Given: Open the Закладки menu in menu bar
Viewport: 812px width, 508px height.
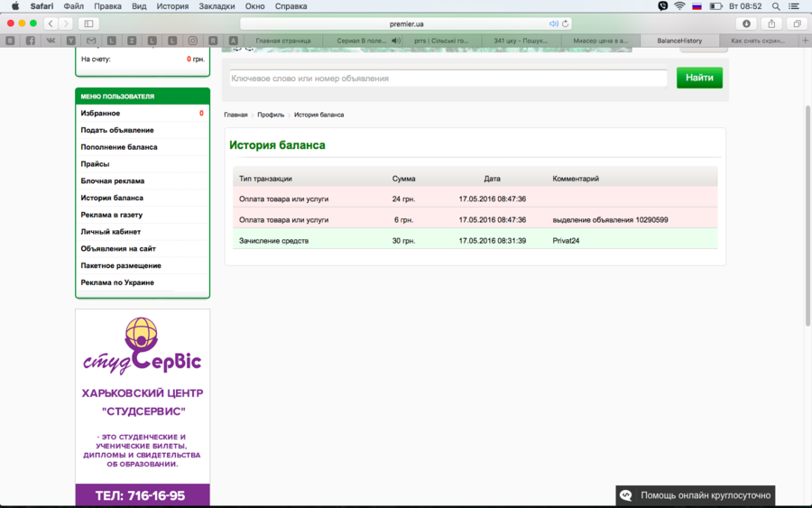Looking at the screenshot, I should pyautogui.click(x=217, y=6).
